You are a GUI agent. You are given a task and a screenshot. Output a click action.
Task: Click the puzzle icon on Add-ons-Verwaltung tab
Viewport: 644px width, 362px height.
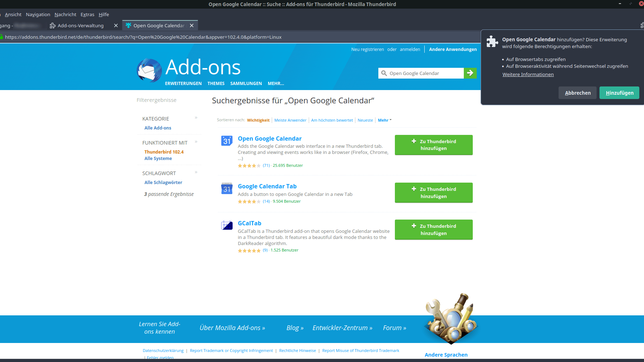tap(52, 25)
